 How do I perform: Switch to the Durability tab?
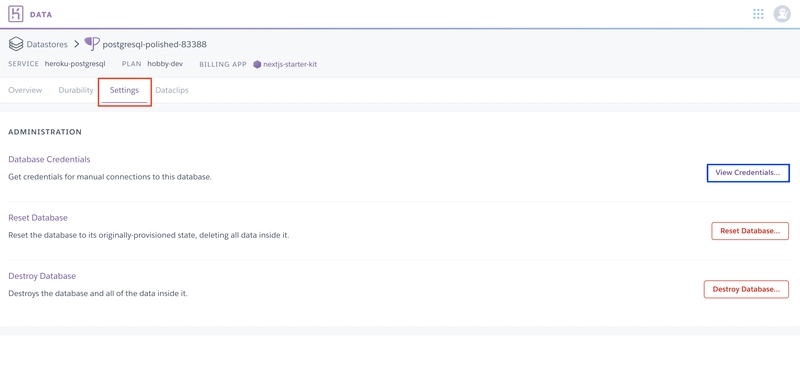click(x=76, y=90)
